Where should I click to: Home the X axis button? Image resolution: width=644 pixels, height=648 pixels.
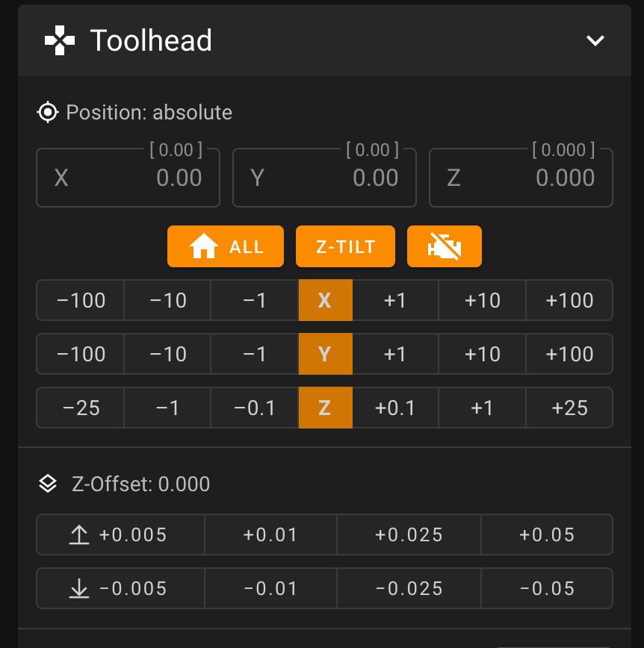[326, 300]
